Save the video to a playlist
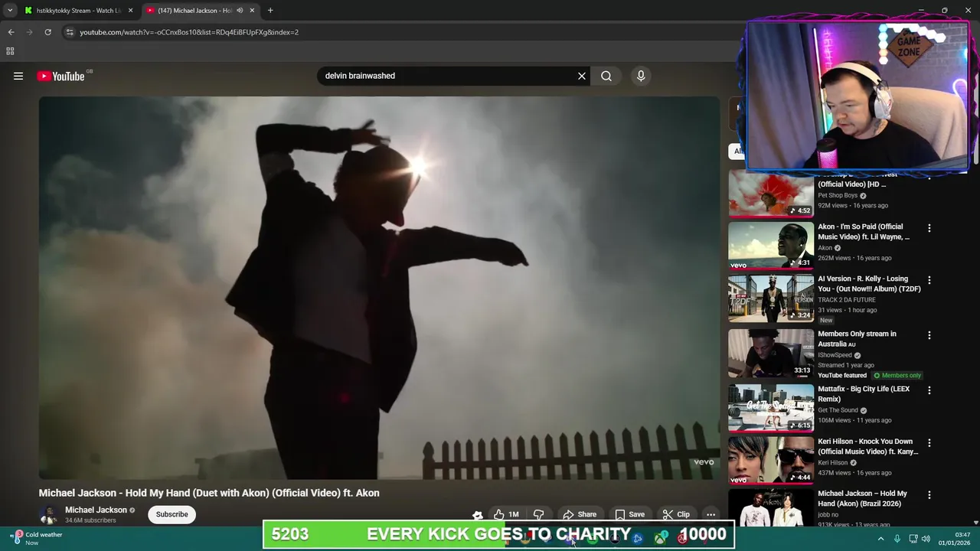Image resolution: width=980 pixels, height=551 pixels. (x=630, y=514)
